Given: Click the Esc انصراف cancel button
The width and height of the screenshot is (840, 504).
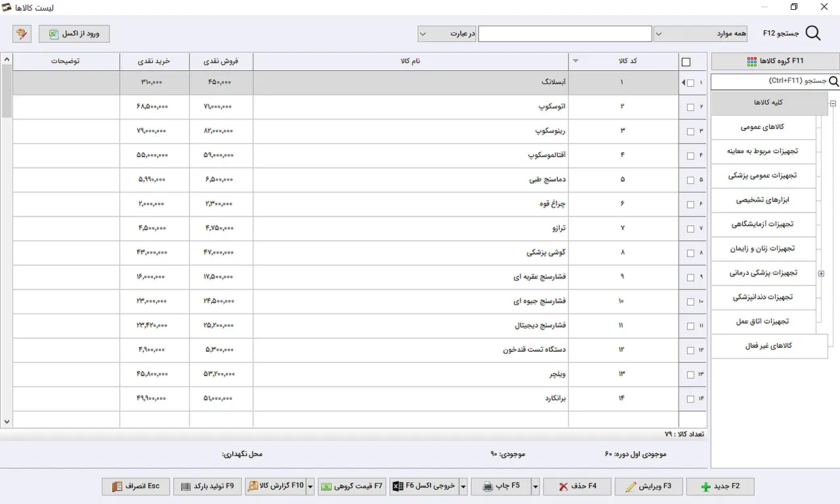Looking at the screenshot, I should pyautogui.click(x=136, y=486).
